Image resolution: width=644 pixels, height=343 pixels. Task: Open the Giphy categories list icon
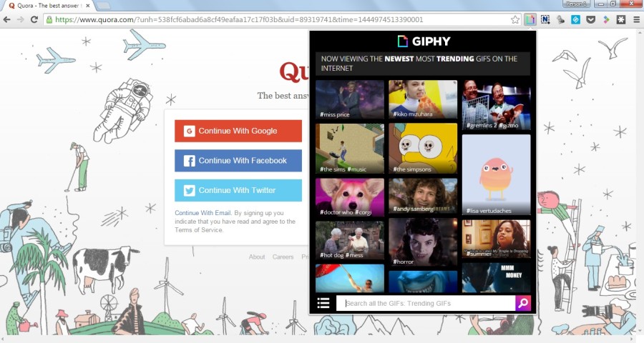(x=323, y=303)
